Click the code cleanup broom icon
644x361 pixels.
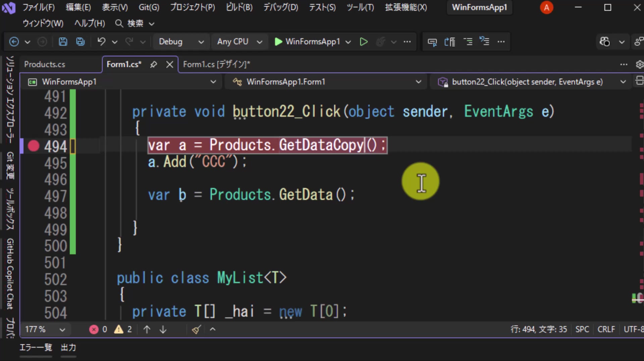tap(197, 329)
